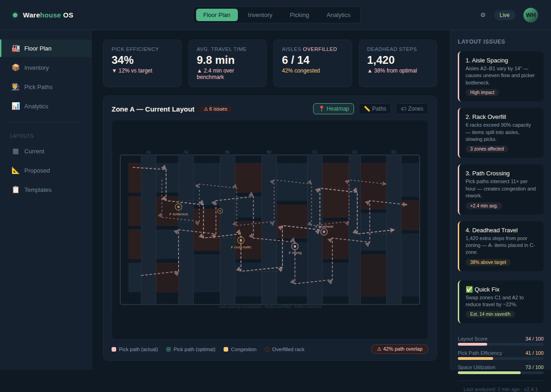Screen dimensions: 551x392
Task: Select the Pick Paths worker icon
Action: (16, 87)
